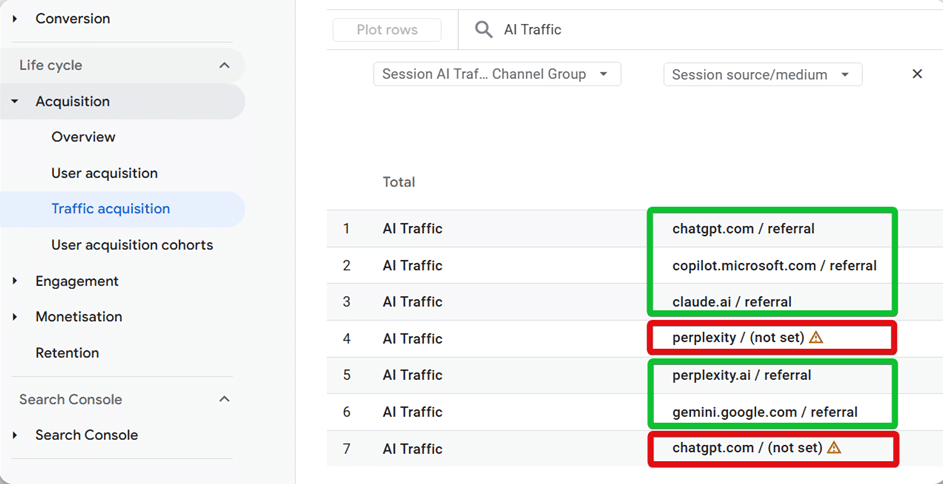
Task: Click AI Traffic in row 4
Action: (x=412, y=338)
